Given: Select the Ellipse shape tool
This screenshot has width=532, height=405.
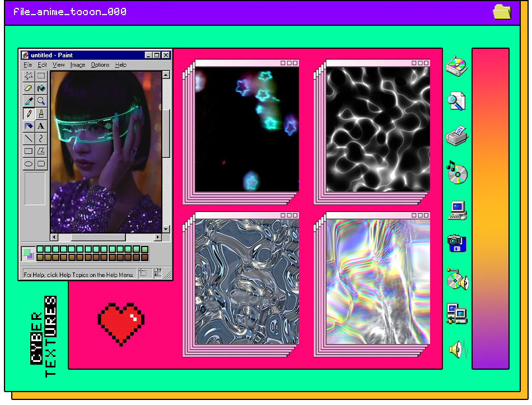Looking at the screenshot, I should pyautogui.click(x=29, y=164).
